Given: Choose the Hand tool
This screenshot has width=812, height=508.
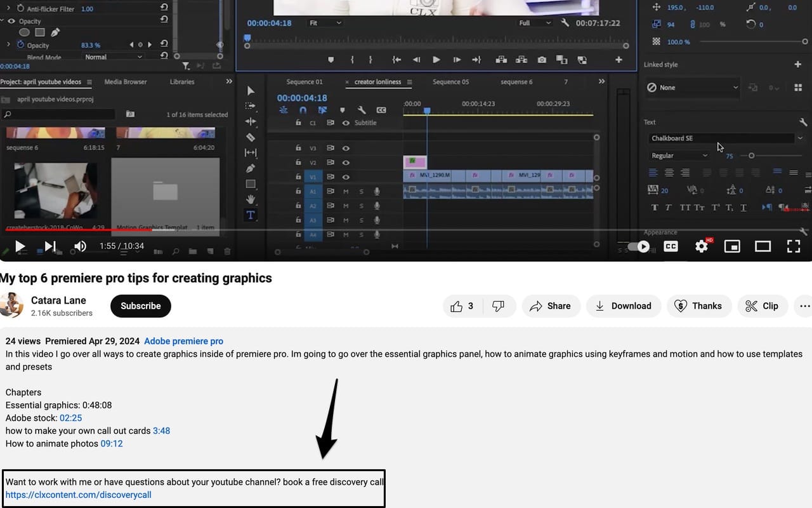Looking at the screenshot, I should pos(251,199).
